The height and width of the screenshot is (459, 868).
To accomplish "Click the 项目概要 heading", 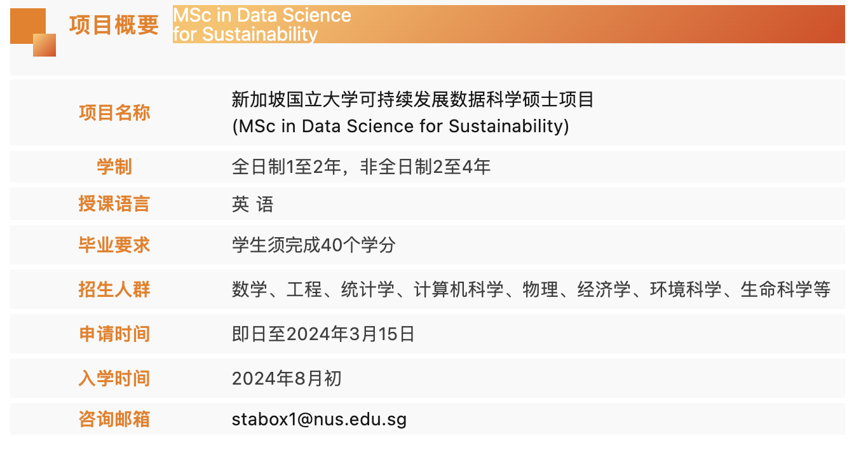I will click(114, 25).
